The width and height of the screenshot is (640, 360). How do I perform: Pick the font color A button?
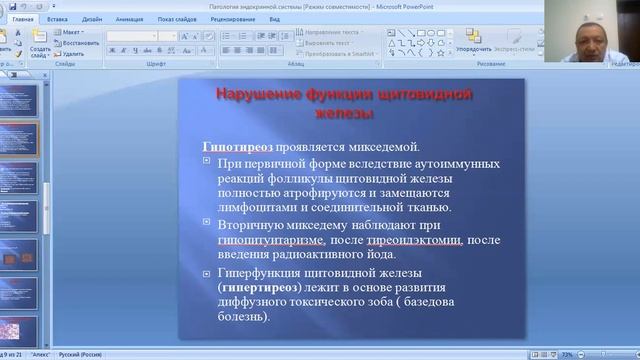click(x=203, y=50)
